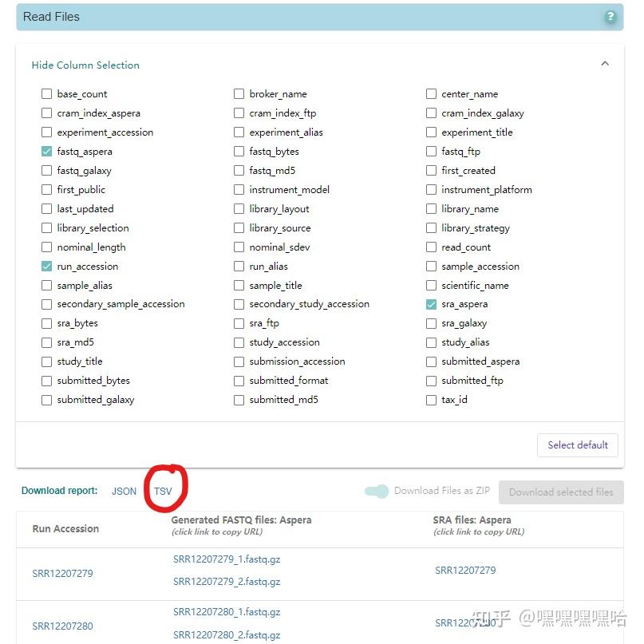Screen dimensions: 644x644
Task: Uncheck the run_accession checkbox
Action: [x=46, y=267]
